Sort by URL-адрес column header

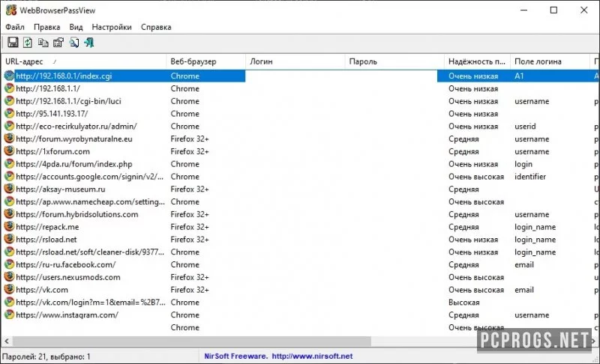[x=83, y=61]
